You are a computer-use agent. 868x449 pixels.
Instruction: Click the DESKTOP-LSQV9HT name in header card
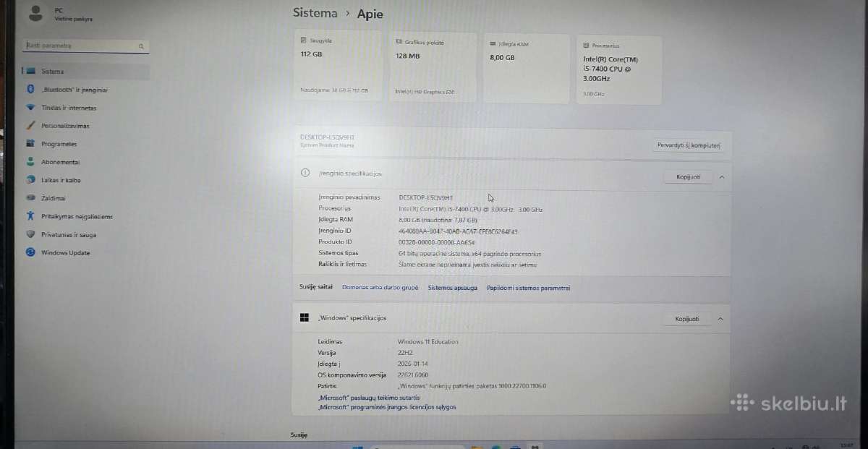[328, 137]
